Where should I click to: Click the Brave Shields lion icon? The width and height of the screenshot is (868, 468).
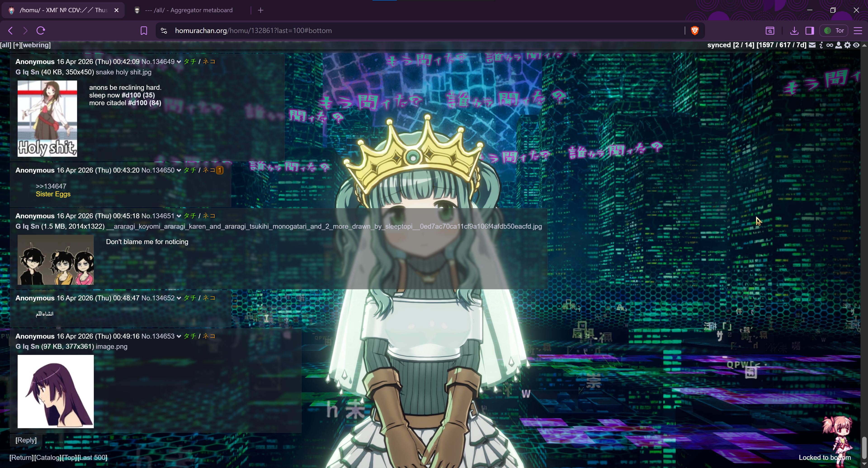click(694, 31)
